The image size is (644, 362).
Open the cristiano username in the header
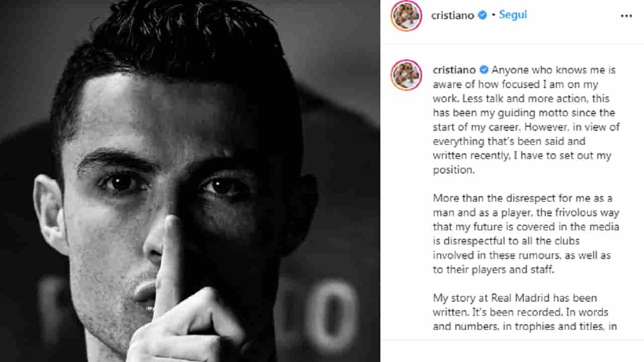click(x=453, y=16)
